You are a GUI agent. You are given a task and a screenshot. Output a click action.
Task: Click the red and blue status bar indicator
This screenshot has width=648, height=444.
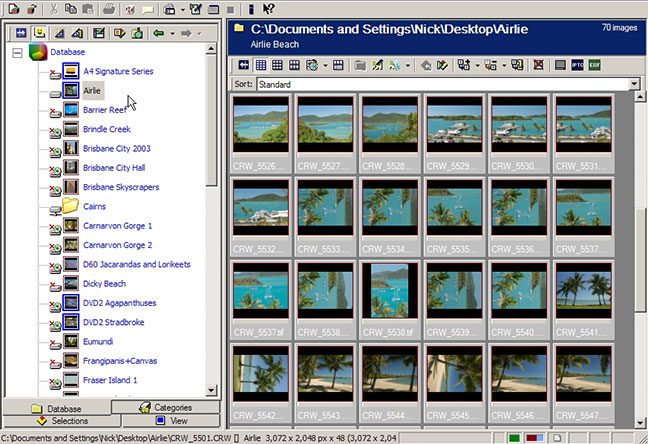[534, 438]
